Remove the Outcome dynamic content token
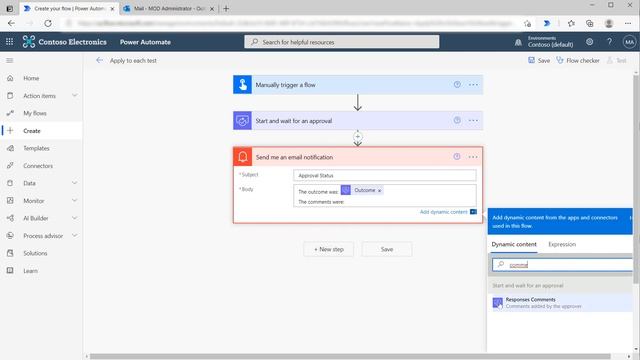The height and width of the screenshot is (360, 640). pyautogui.click(x=379, y=191)
